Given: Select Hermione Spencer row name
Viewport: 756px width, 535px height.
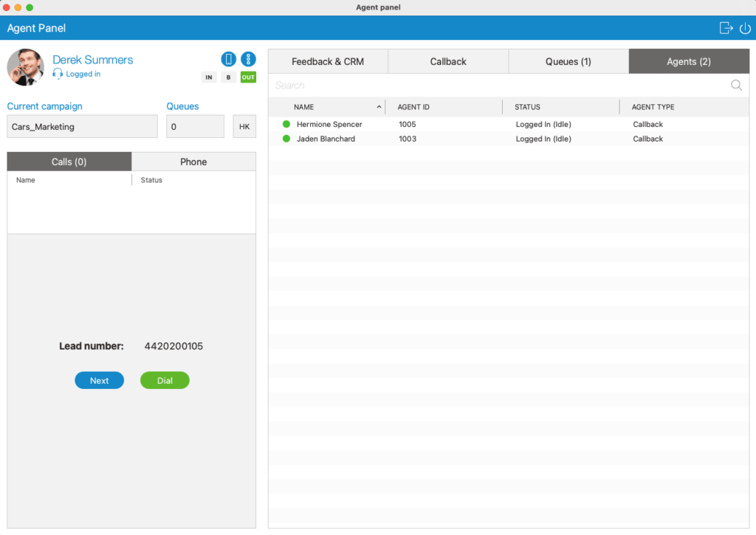Looking at the screenshot, I should [329, 125].
